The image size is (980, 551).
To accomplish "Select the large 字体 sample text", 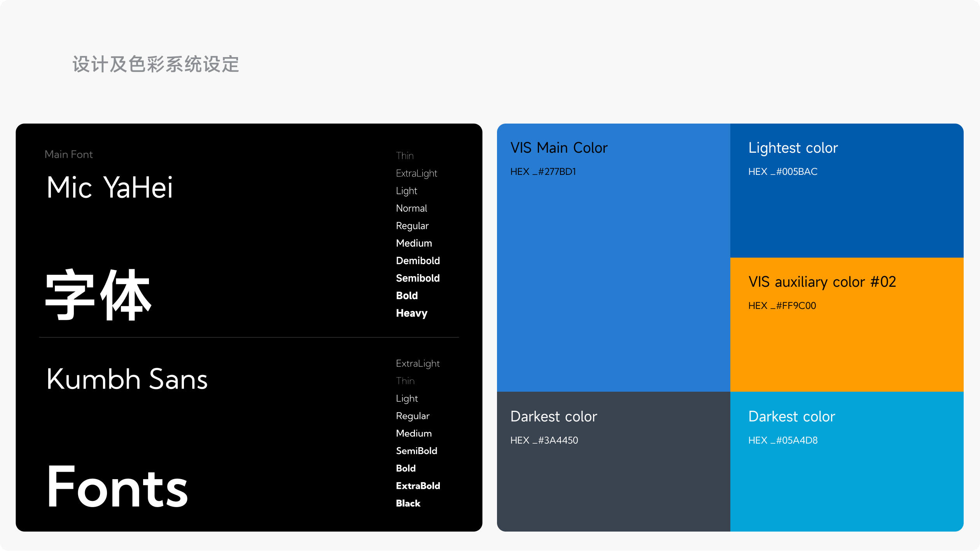I will point(98,295).
